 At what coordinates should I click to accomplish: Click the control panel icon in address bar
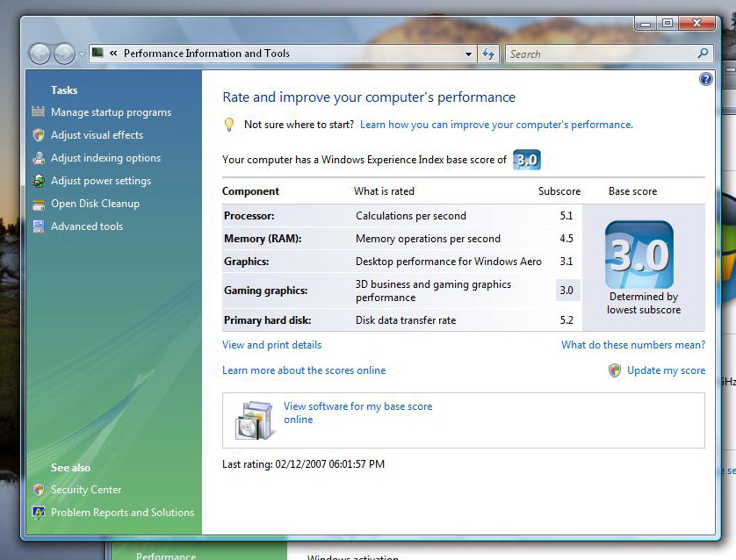click(x=97, y=53)
